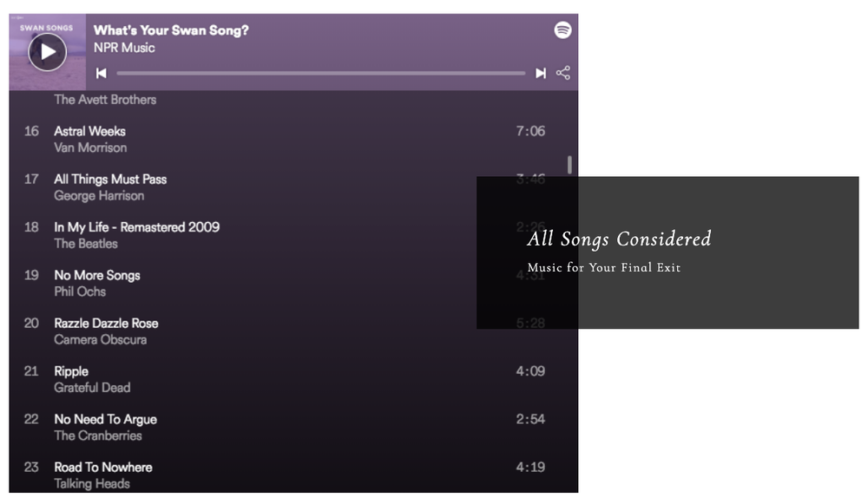Play the Swan Songs playlist
The height and width of the screenshot is (504, 868).
48,52
